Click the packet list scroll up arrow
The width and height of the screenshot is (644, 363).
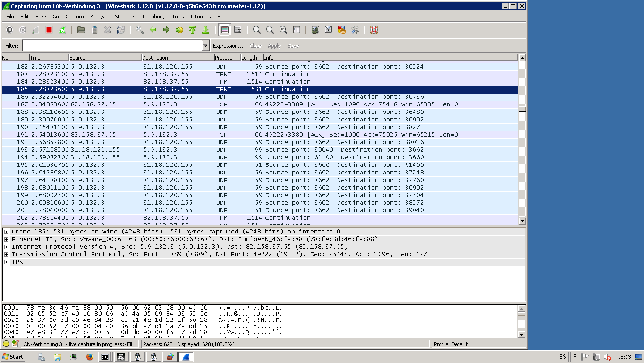(x=522, y=58)
